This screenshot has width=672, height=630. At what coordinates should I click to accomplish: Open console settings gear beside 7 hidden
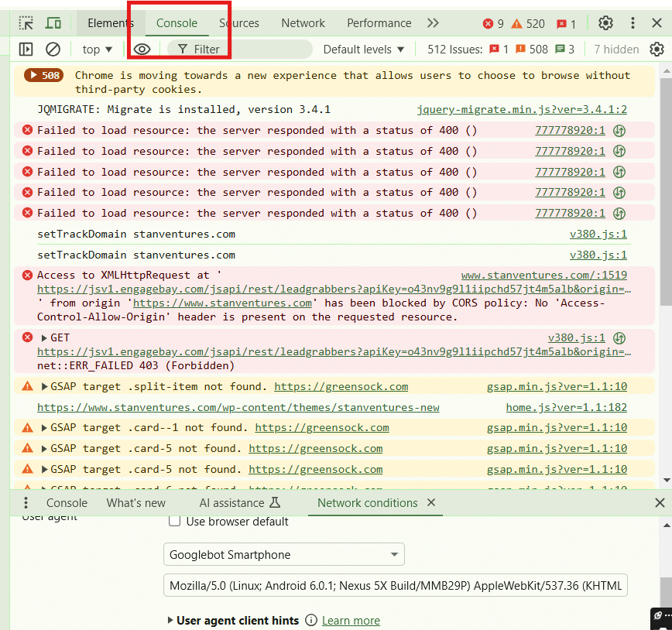[657, 50]
